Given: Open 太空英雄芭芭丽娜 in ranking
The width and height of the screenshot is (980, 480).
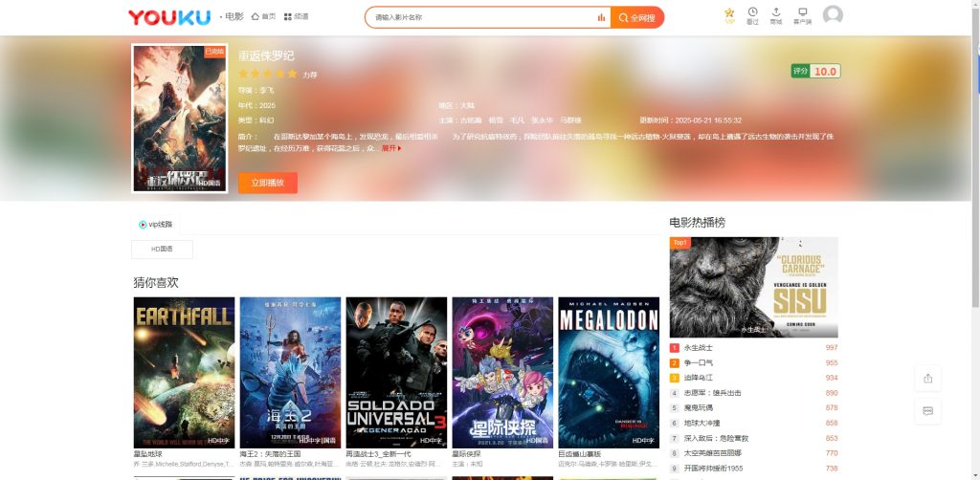Looking at the screenshot, I should [x=712, y=453].
